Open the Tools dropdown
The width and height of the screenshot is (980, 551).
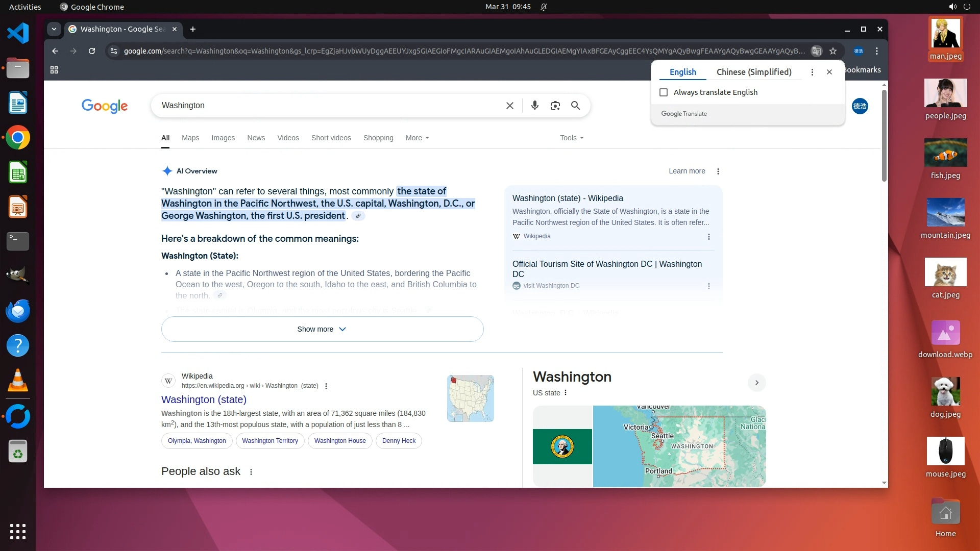point(571,138)
